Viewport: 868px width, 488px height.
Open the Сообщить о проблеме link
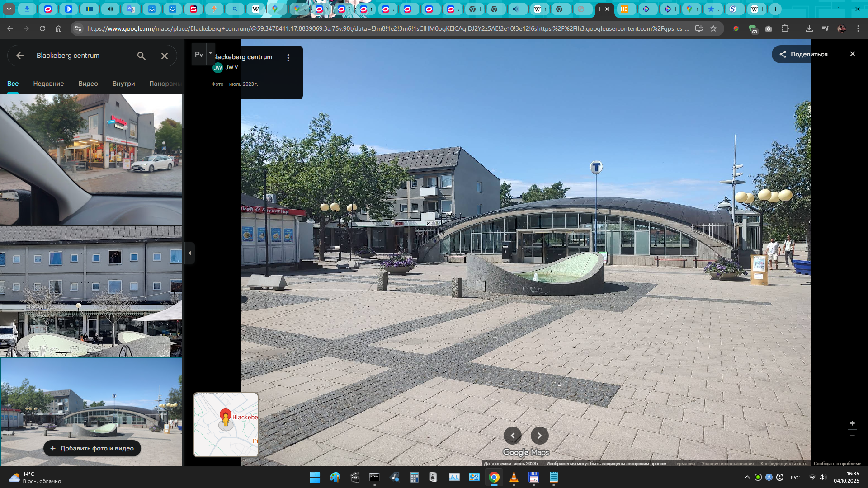point(837,463)
